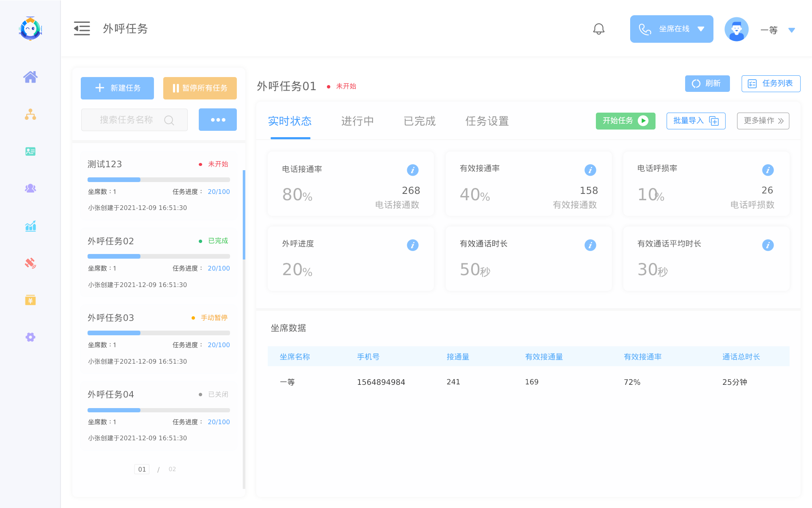Click the 手机号 column header
The height and width of the screenshot is (508, 812).
(x=368, y=357)
